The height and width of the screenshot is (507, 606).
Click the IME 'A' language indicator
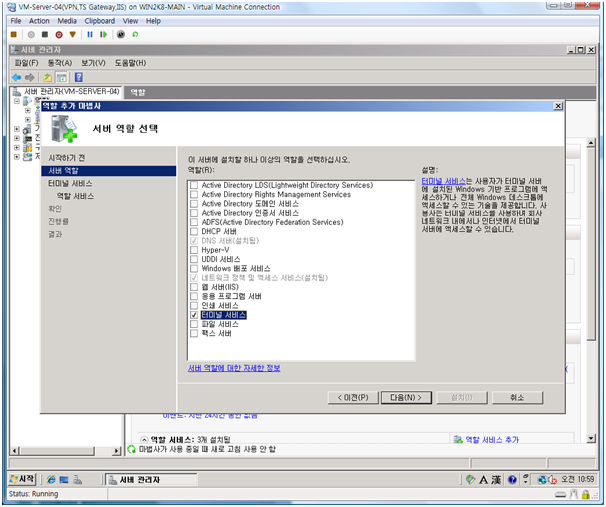[x=483, y=480]
